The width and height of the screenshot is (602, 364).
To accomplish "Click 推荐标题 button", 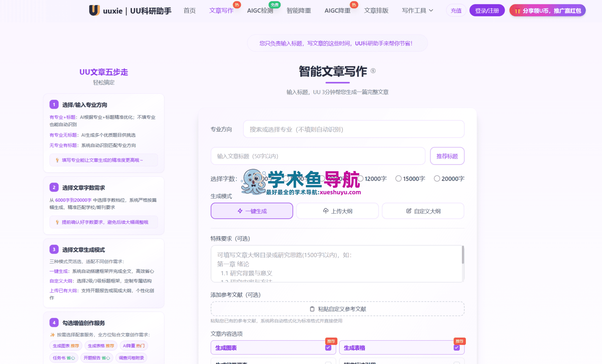I will (447, 156).
